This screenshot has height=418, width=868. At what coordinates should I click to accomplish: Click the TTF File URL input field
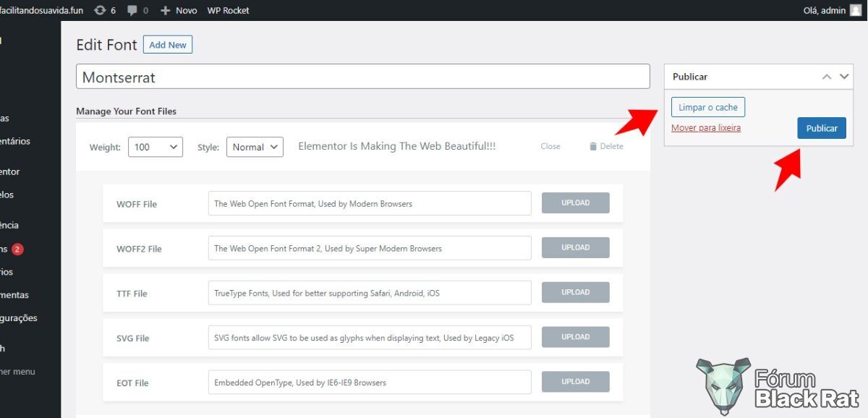370,293
